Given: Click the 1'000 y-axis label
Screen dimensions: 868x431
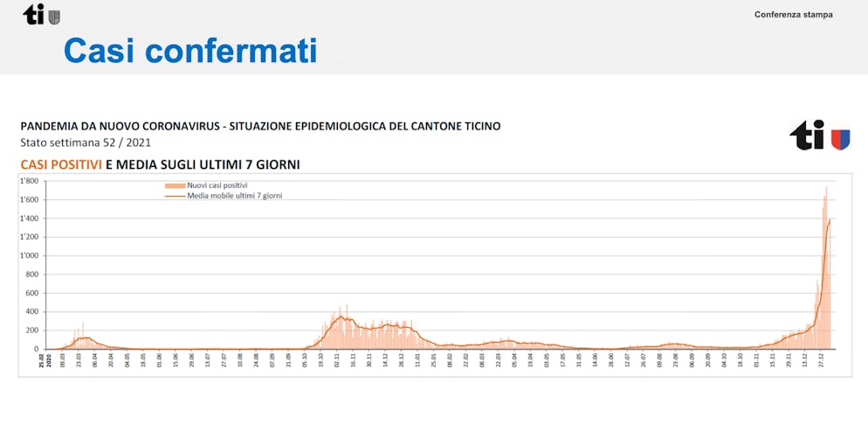Looking at the screenshot, I should [x=30, y=256].
